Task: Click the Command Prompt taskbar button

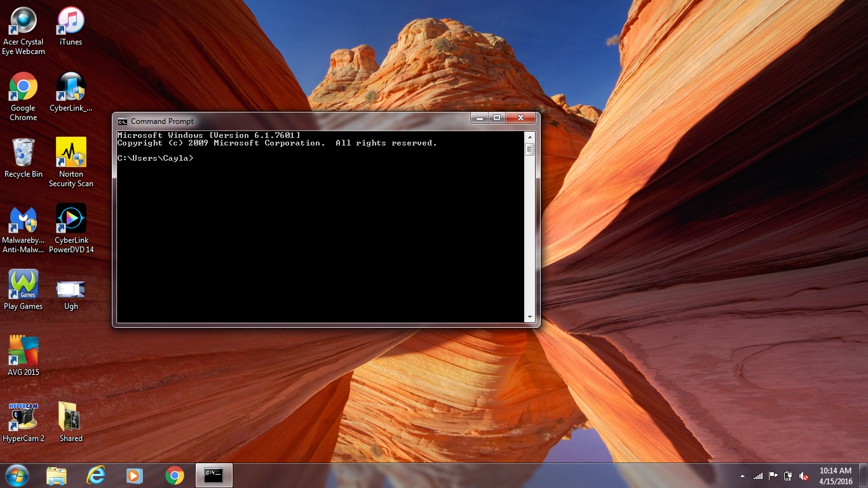Action: tap(214, 475)
